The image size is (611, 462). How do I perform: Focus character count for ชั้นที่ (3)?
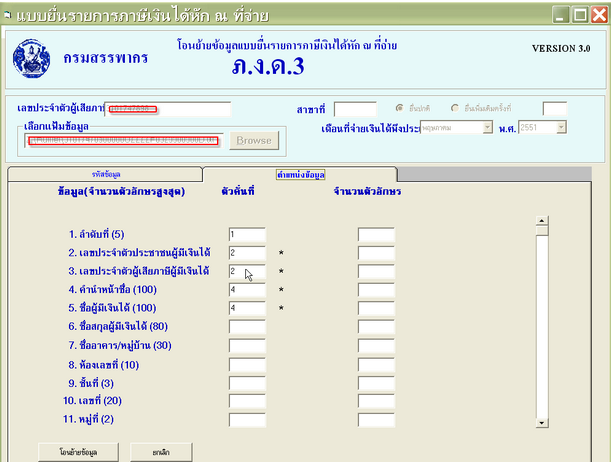[376, 383]
